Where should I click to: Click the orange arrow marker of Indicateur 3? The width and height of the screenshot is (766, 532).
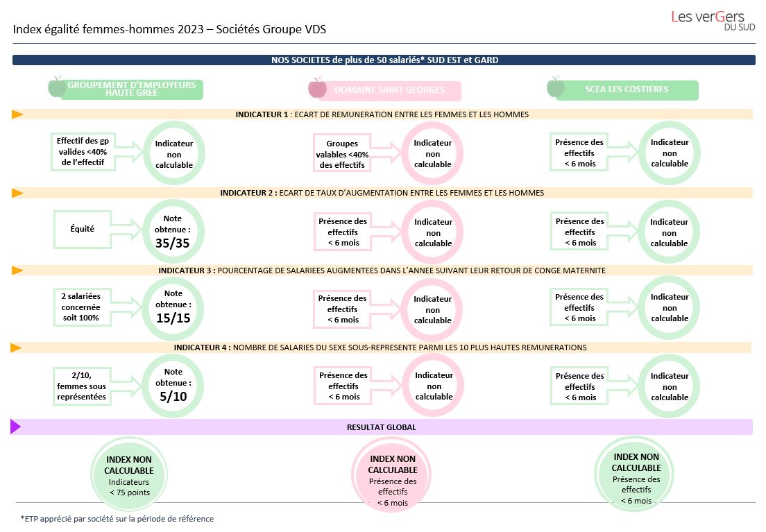point(17,270)
